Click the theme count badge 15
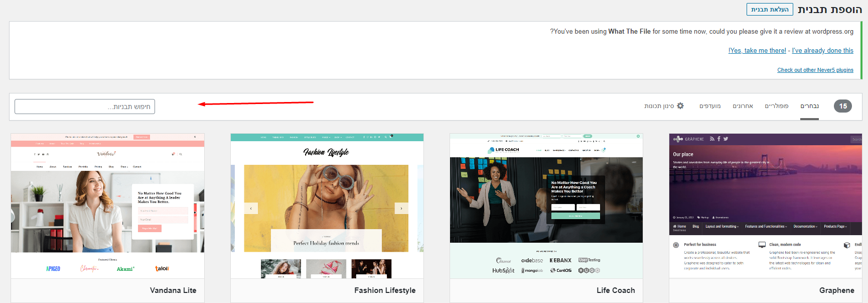The image size is (868, 303). [x=843, y=106]
